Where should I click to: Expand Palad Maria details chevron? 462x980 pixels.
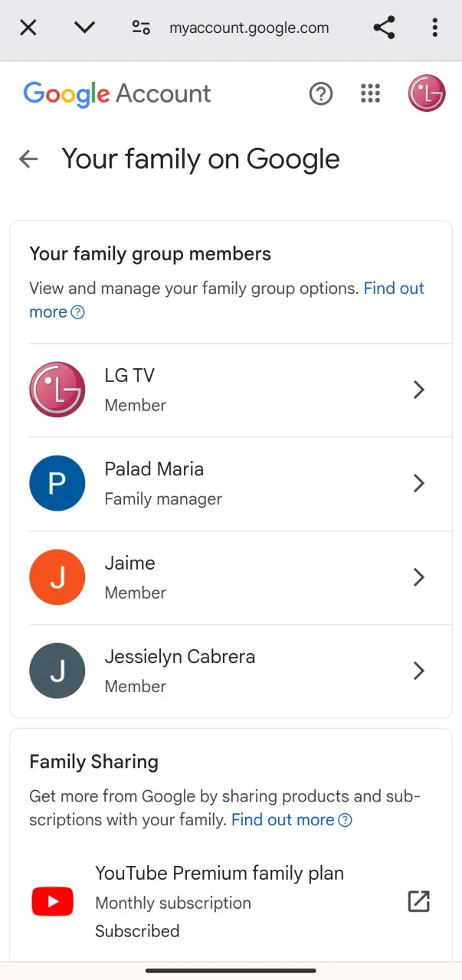419,483
